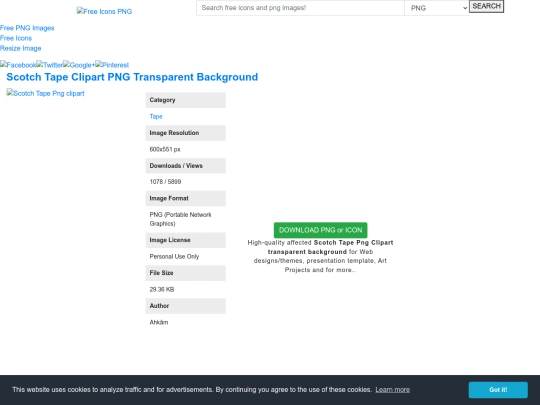Open the Resize Image link
540x405 pixels.
point(21,48)
